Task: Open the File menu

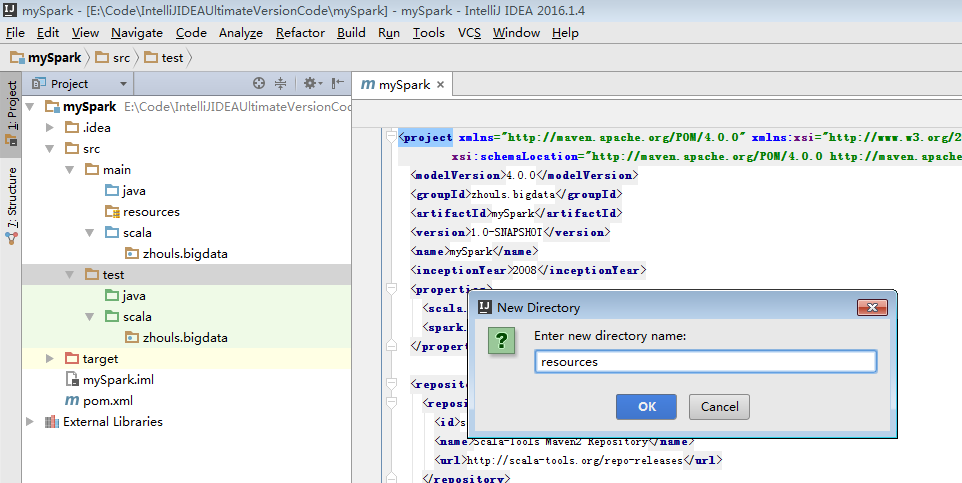Action: (15, 33)
